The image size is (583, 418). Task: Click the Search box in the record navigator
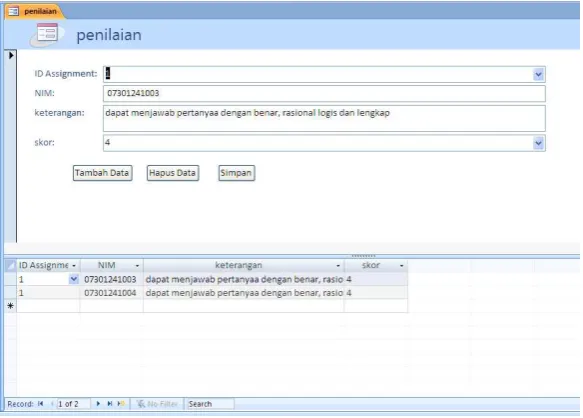[x=210, y=404]
